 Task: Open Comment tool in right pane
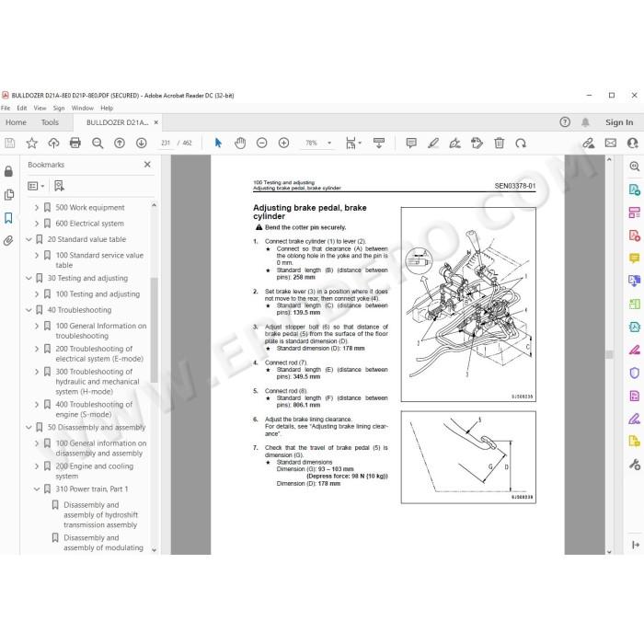pos(635,258)
